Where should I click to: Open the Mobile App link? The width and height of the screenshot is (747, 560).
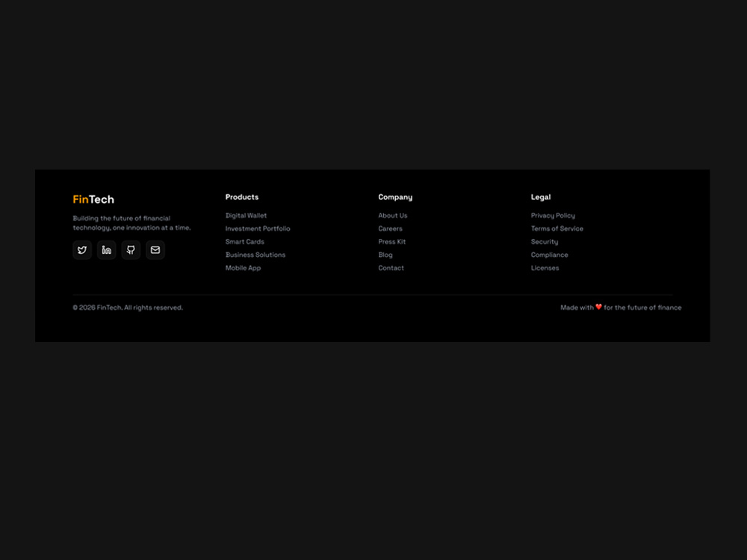(243, 268)
